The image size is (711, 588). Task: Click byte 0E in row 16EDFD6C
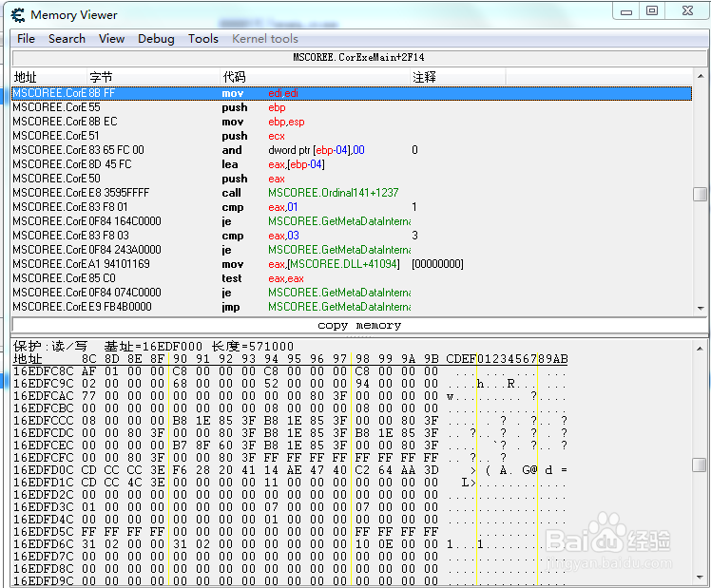tap(385, 544)
